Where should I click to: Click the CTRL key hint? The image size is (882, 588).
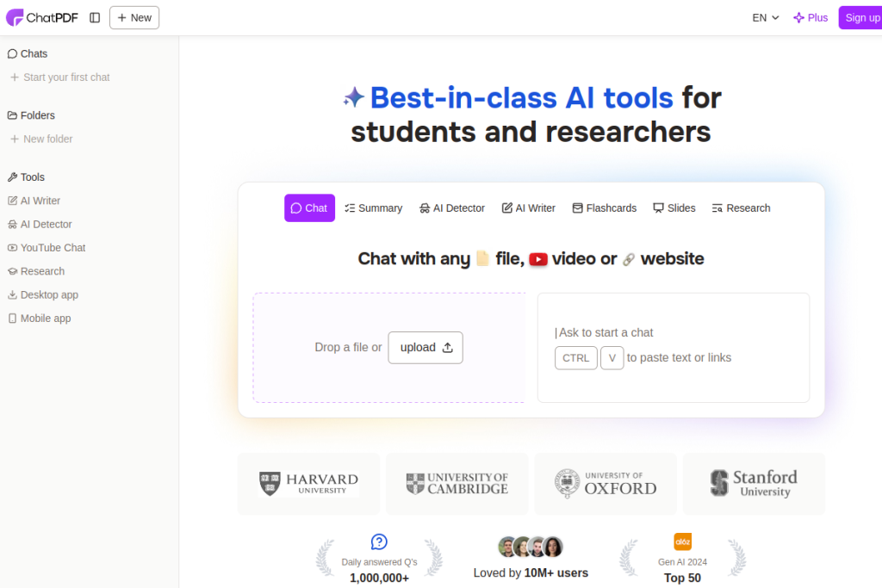click(x=576, y=358)
